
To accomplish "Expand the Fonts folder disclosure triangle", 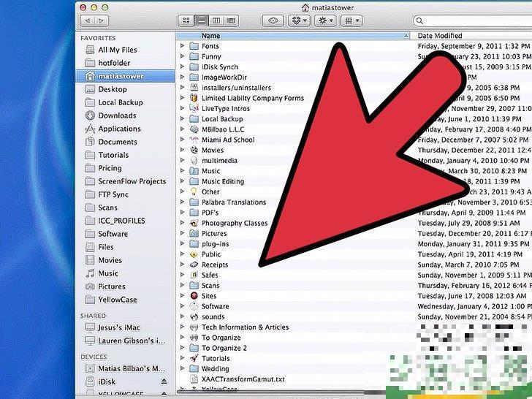I will 183,46.
